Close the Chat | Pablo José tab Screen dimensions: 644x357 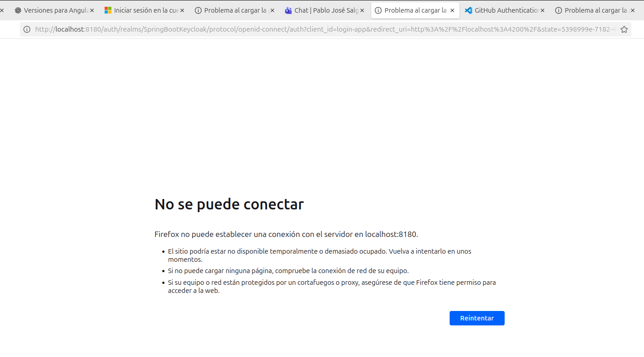tap(362, 10)
